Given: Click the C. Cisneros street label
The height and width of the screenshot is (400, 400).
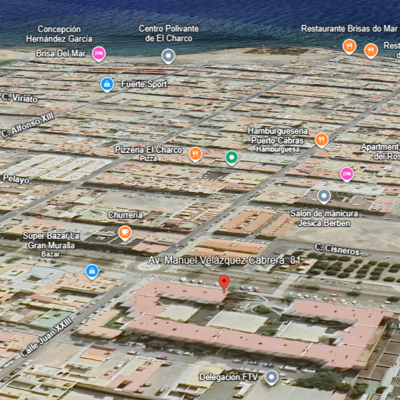Looking at the screenshot, I should 337,250.
